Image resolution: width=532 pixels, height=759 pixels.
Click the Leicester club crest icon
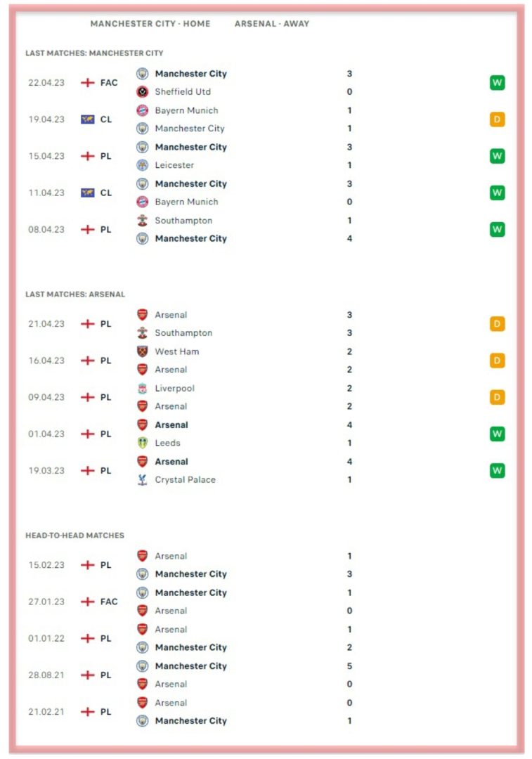click(x=143, y=165)
